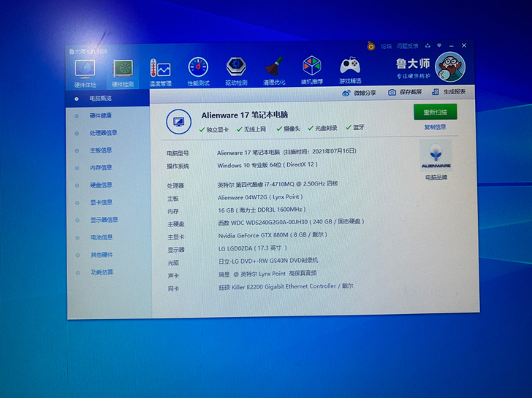Open the 驱动检测 driver detection tool

coord(236,71)
